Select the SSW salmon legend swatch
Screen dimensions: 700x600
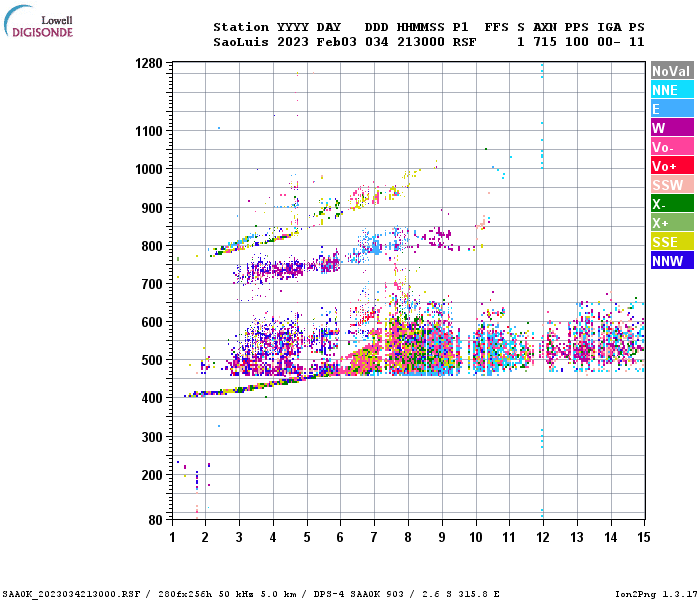[x=672, y=184]
